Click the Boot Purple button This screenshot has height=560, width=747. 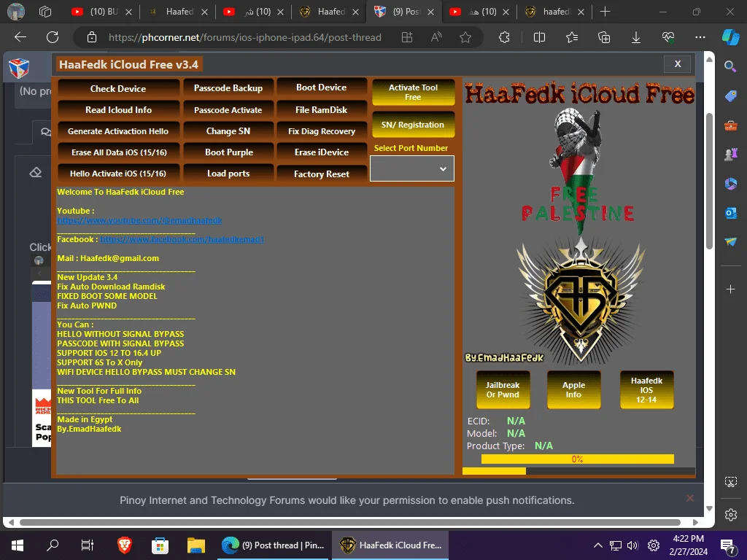click(228, 152)
